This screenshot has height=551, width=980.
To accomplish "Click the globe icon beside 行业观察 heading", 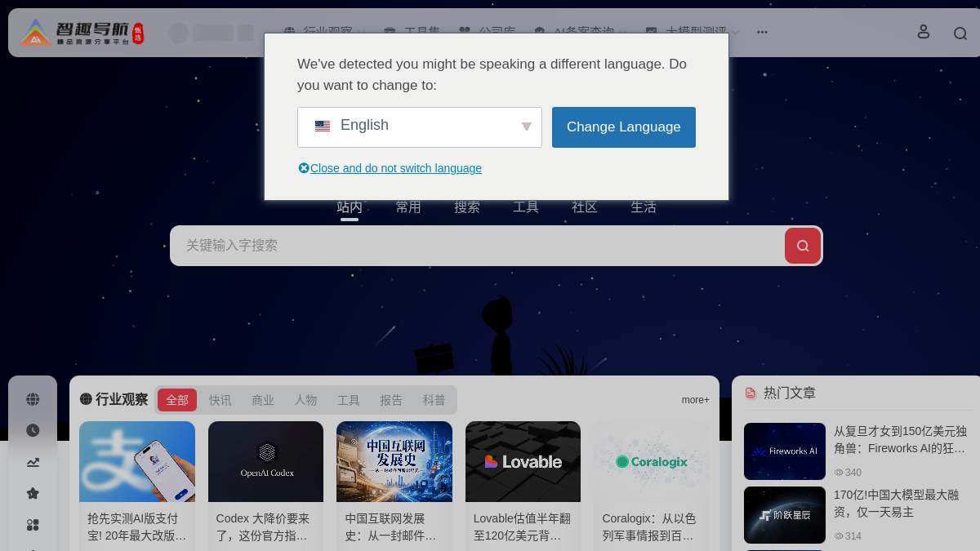I will click(86, 399).
